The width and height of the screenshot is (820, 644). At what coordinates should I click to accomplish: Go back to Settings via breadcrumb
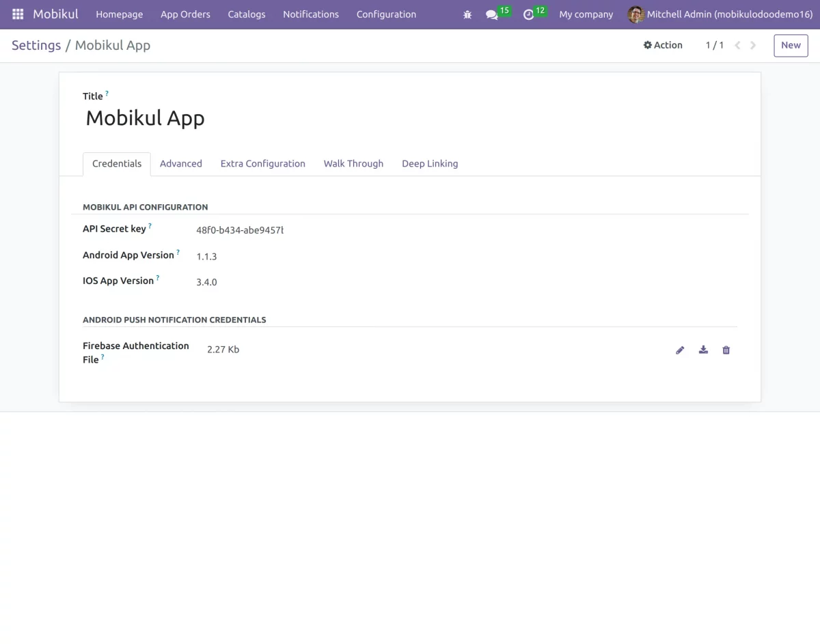(36, 45)
